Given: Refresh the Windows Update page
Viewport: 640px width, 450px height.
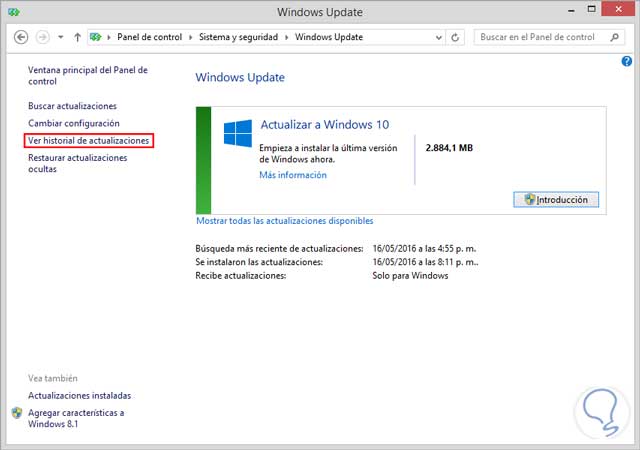Looking at the screenshot, I should (455, 38).
